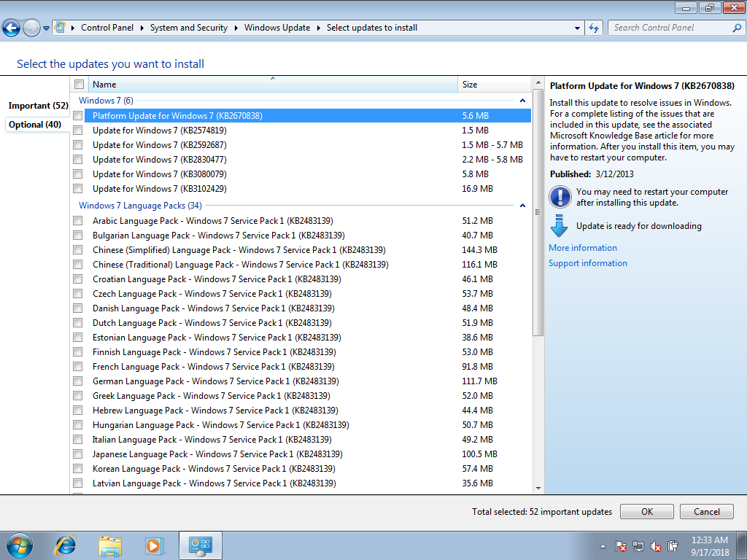Open the Windows Start menu orb

pyautogui.click(x=20, y=545)
